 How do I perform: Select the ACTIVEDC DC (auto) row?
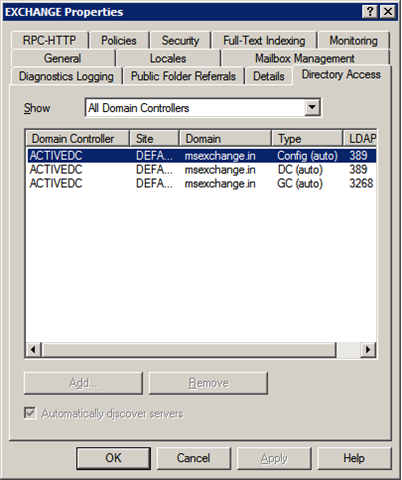click(202, 170)
